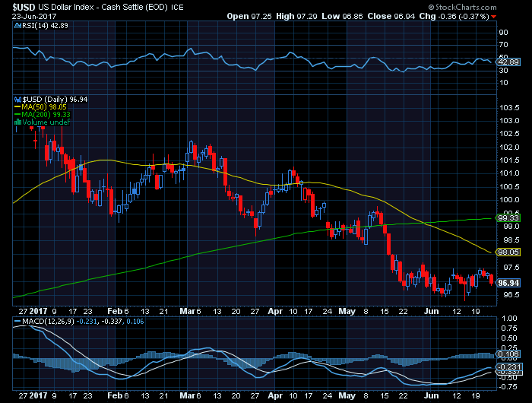532x403 pixels.
Task: Click the -0.231 tag on MACD axis
Action: 508,367
